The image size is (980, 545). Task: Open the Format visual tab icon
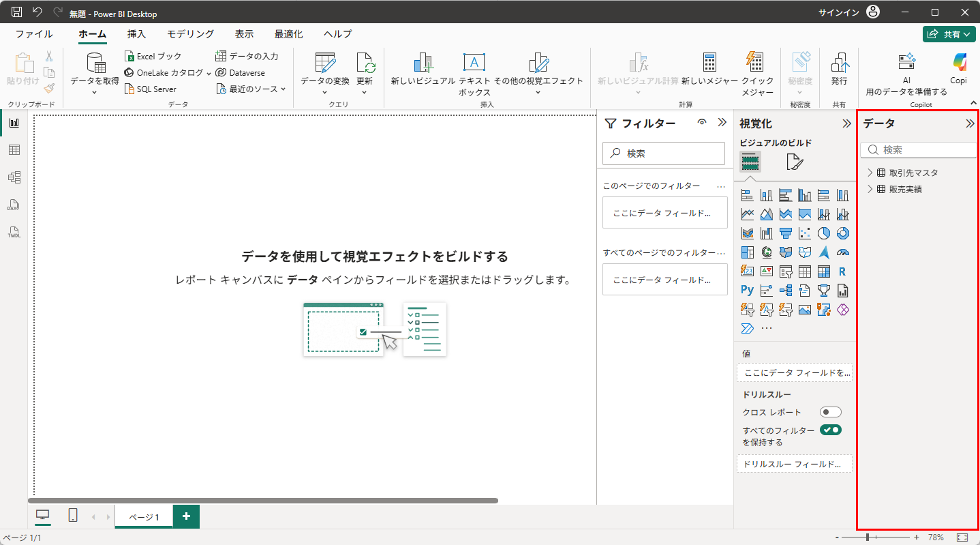tap(795, 162)
